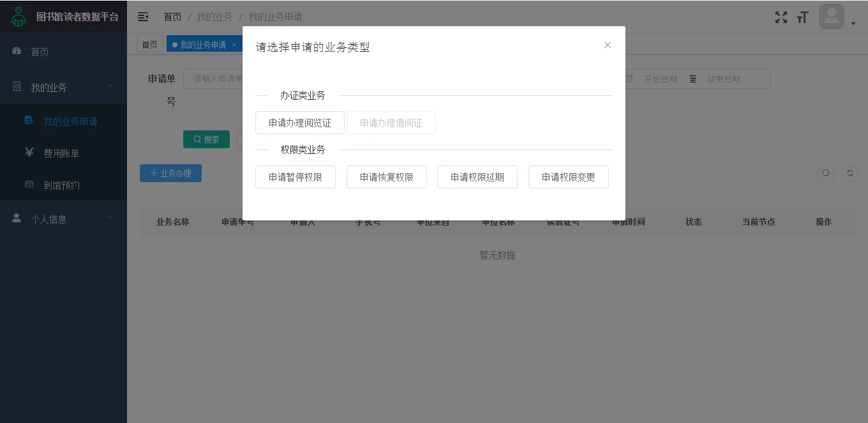Image resolution: width=868 pixels, height=423 pixels.
Task: Click 首页 in the breadcrumb
Action: coord(172,17)
